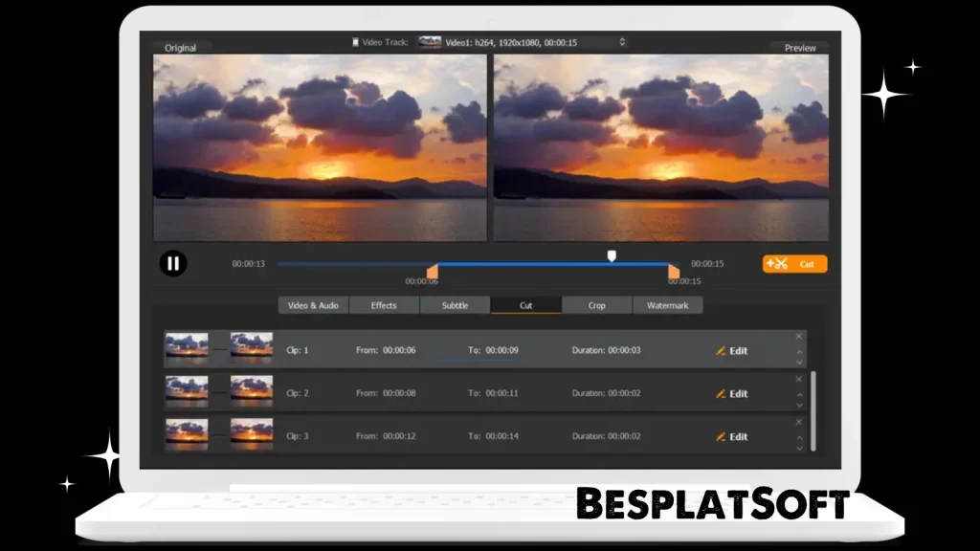Open the Video Track selector dropdown

click(x=621, y=42)
